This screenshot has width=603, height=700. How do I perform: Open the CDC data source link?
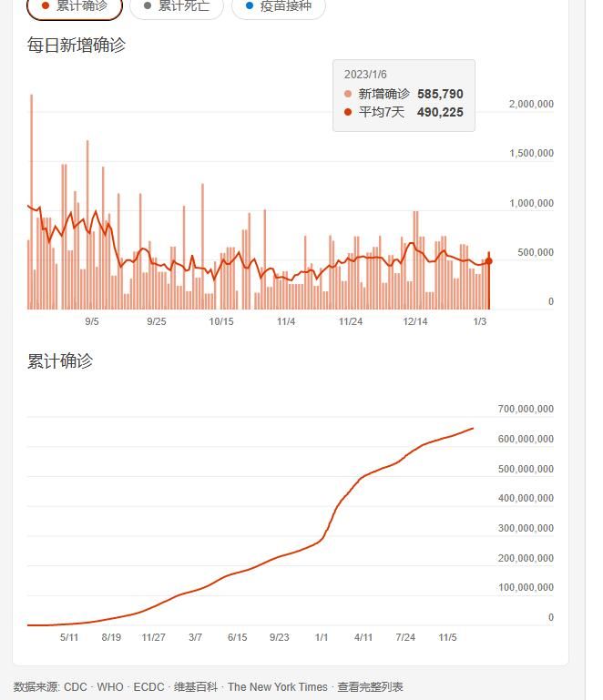pyautogui.click(x=76, y=687)
